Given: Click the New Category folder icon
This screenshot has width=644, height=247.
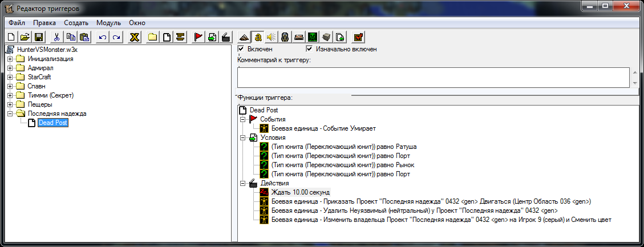Looking at the screenshot, I should pyautogui.click(x=153, y=38).
